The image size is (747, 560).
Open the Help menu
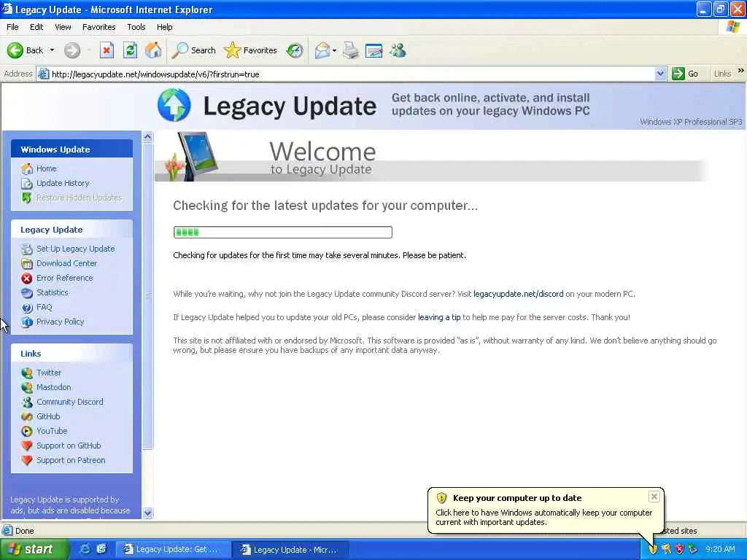(x=164, y=27)
